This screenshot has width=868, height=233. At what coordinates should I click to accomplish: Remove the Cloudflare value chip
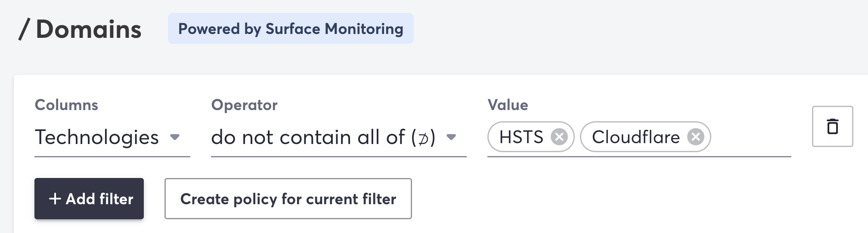(695, 137)
